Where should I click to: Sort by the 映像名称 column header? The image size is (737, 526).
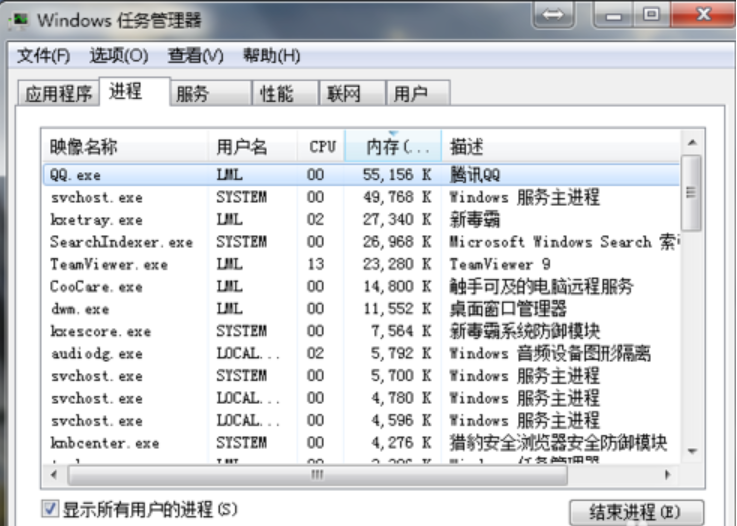pos(84,147)
